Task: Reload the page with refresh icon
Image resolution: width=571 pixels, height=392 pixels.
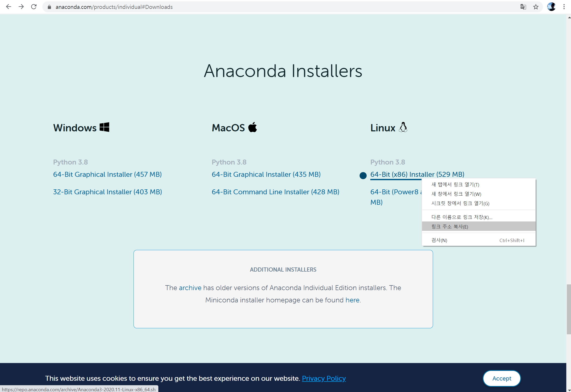Action: pyautogui.click(x=34, y=7)
